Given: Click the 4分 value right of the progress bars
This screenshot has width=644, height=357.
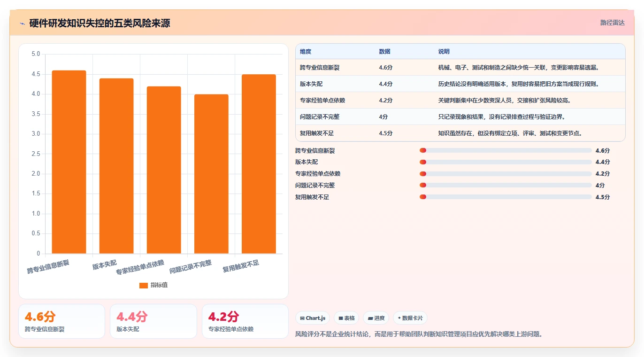Looking at the screenshot, I should 600,186.
